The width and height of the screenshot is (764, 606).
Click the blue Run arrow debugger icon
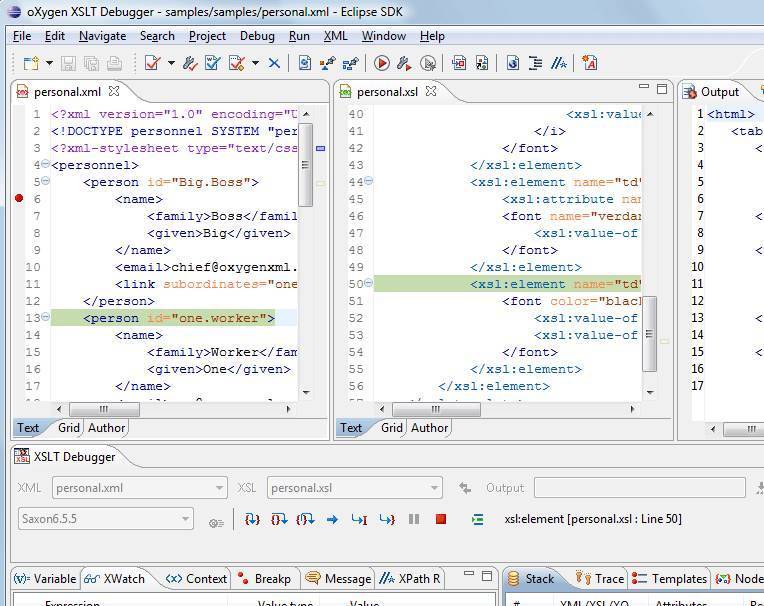click(332, 519)
